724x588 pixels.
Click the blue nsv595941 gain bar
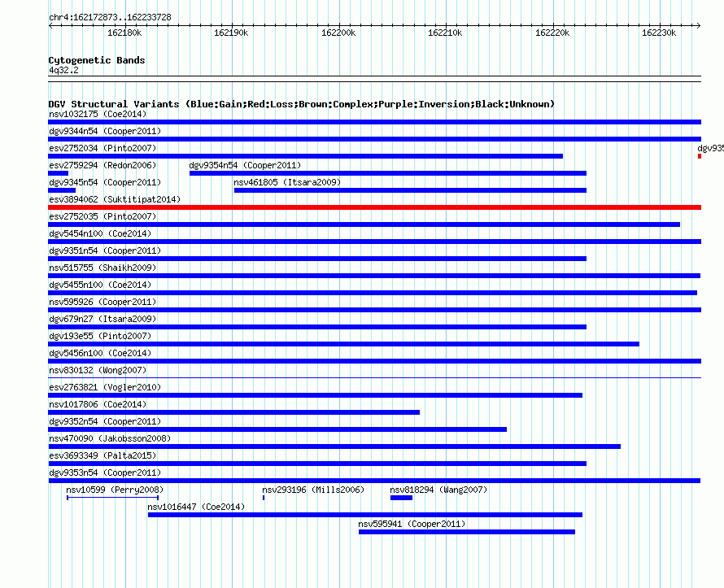[467, 532]
